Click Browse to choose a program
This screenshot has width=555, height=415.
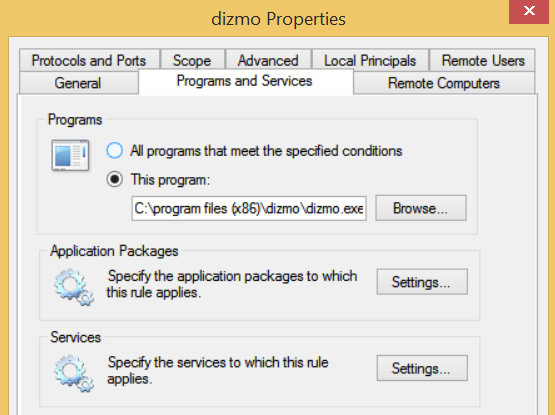click(421, 208)
